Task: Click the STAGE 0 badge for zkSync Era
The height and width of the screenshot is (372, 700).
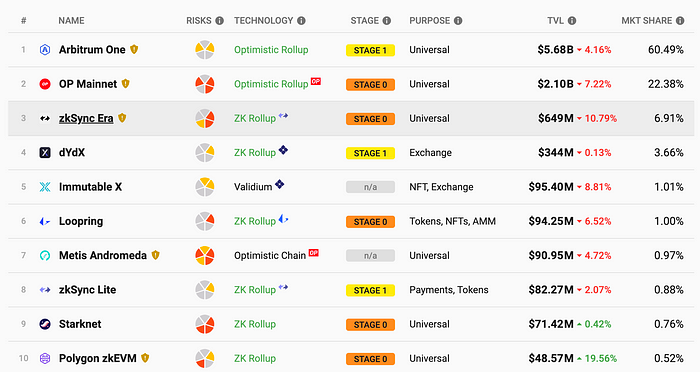Action: (x=371, y=119)
